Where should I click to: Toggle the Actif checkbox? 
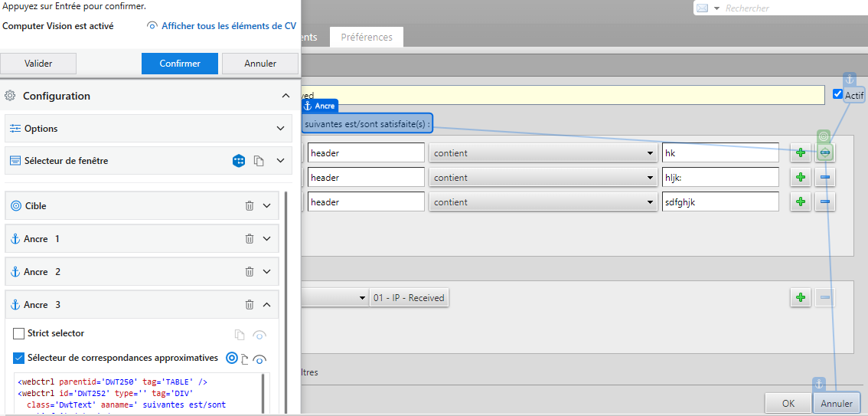(x=837, y=94)
